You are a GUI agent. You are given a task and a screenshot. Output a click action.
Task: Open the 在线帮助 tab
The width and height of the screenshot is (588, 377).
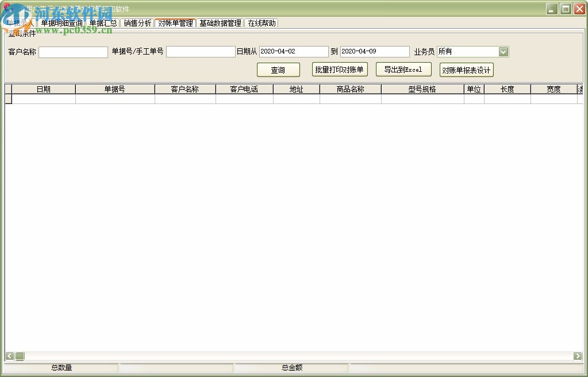(262, 23)
